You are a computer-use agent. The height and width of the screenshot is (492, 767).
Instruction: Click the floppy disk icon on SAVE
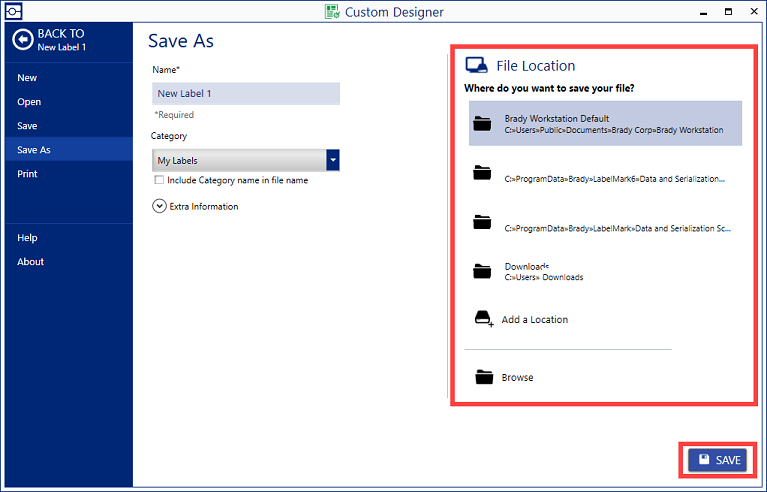[704, 459]
